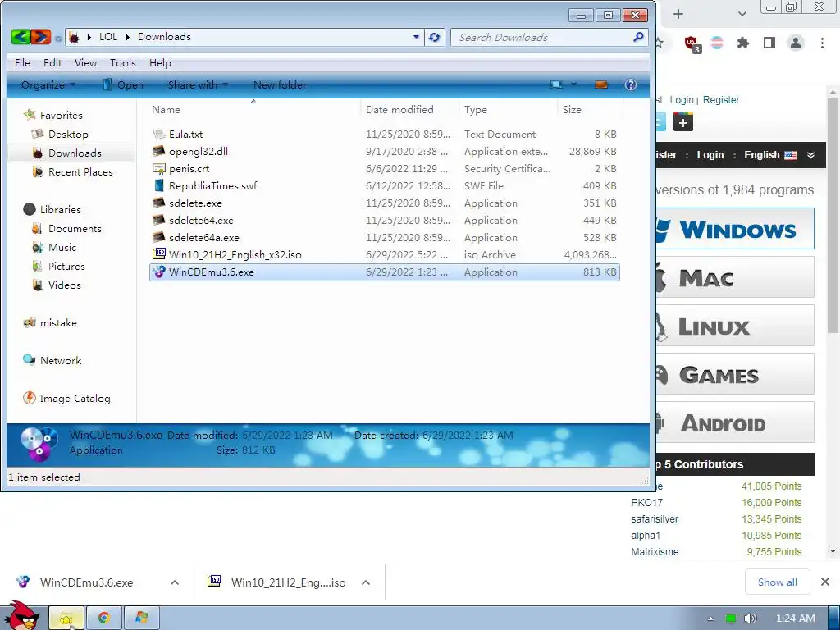Open the Edit menu
840x630 pixels.
pos(52,62)
